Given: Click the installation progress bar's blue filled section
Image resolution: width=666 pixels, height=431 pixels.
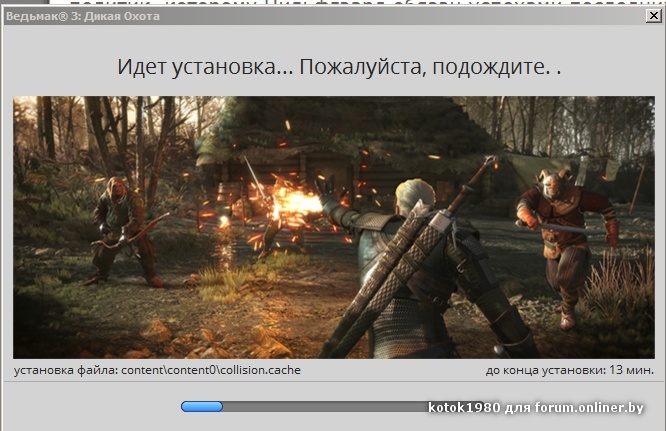Looking at the screenshot, I should (x=202, y=407).
